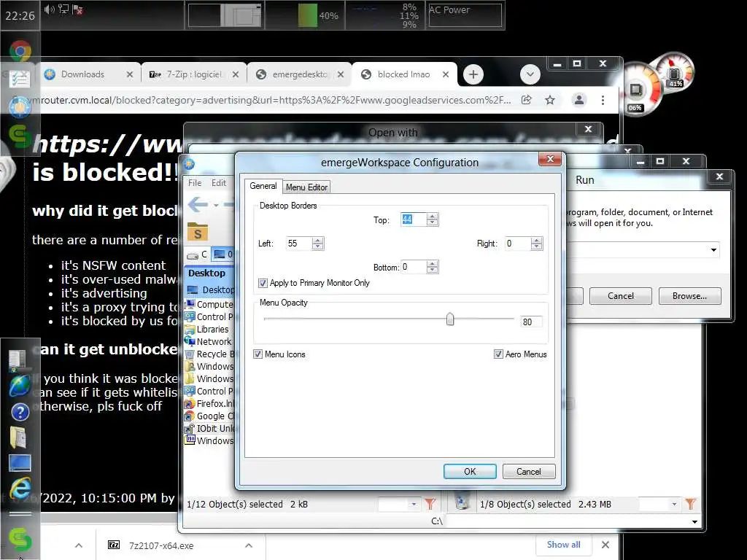Image resolution: width=747 pixels, height=560 pixels.
Task: Expand the 7z2107-x64.exe download options chevron
Action: 249,545
